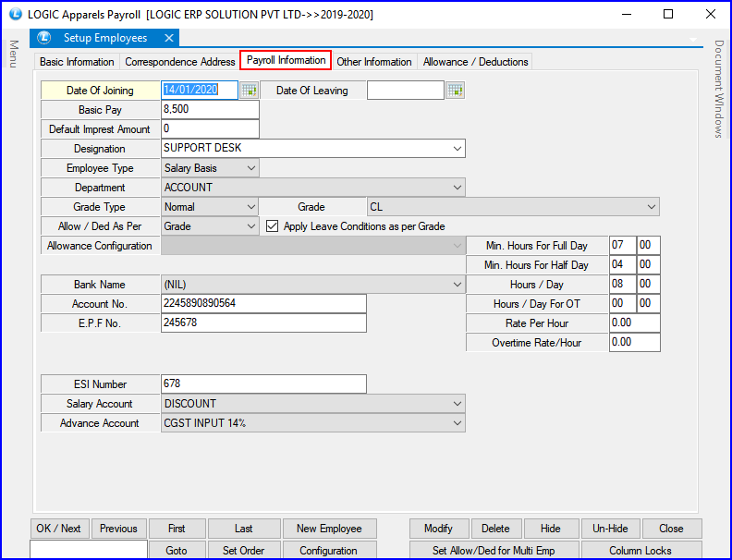The image size is (732, 560).
Task: Open the Configuration button
Action: coord(329,550)
